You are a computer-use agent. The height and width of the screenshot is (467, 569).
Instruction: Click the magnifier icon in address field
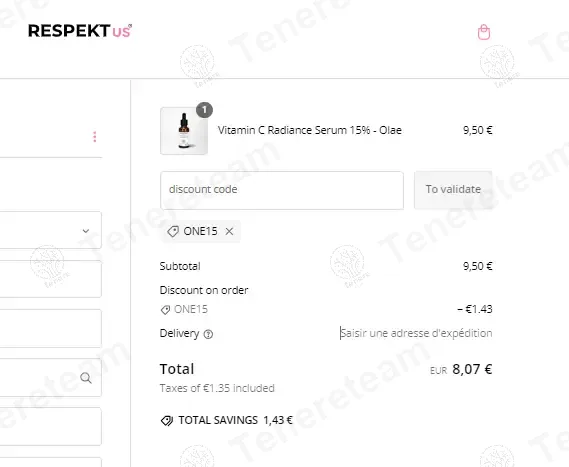(x=86, y=378)
